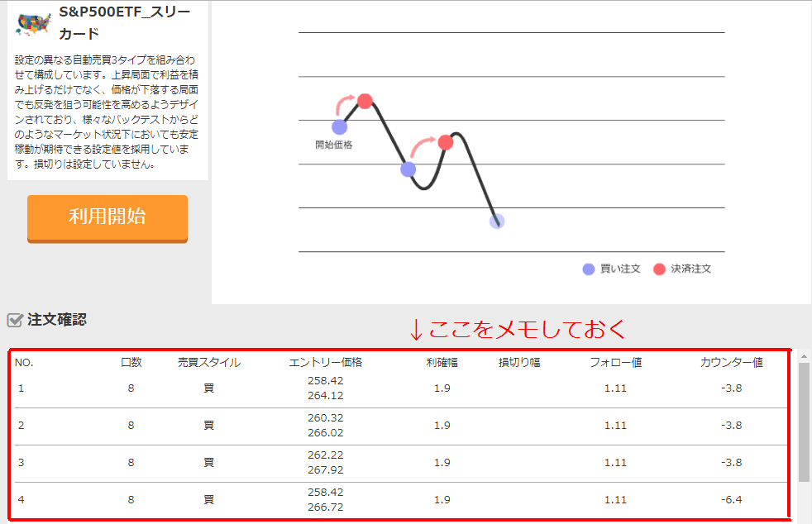Click the 利確幅 value 1.9 in order 1
Viewport: 812px width, 524px height.
442,388
